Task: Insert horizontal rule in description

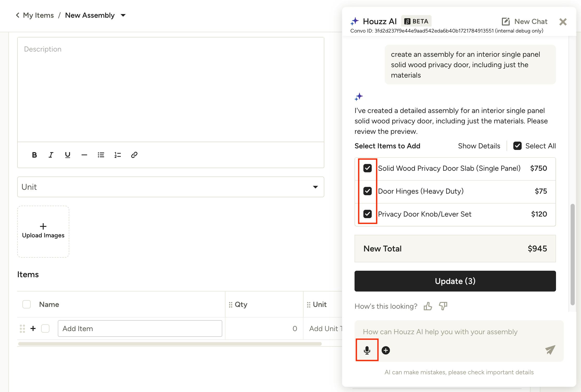Action: click(x=84, y=155)
